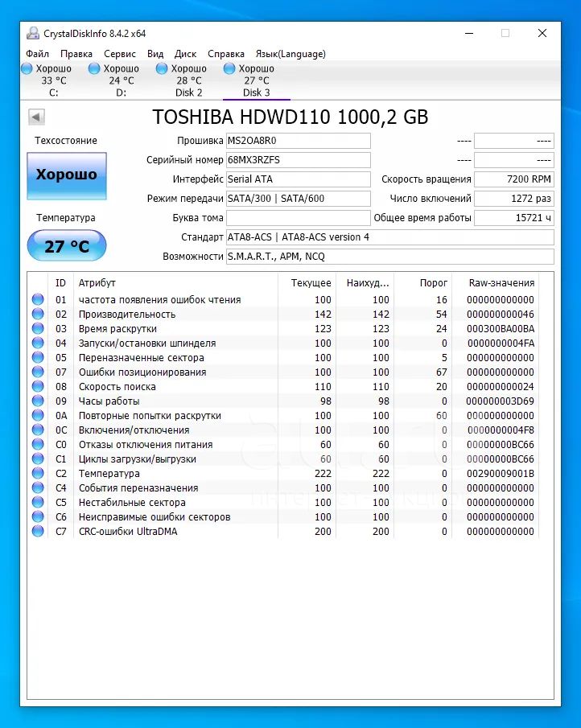Screen dimensions: 581x728
Task: Click the Атрибут column header
Action: 175,282
